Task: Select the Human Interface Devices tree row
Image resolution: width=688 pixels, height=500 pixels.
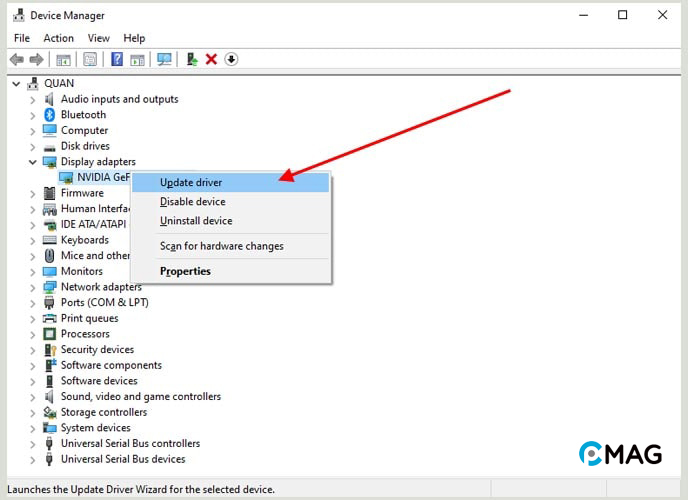Action: click(96, 209)
